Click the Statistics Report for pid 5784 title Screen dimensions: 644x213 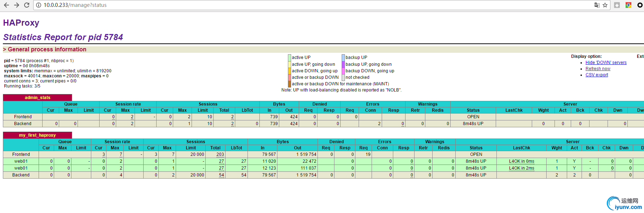(63, 37)
